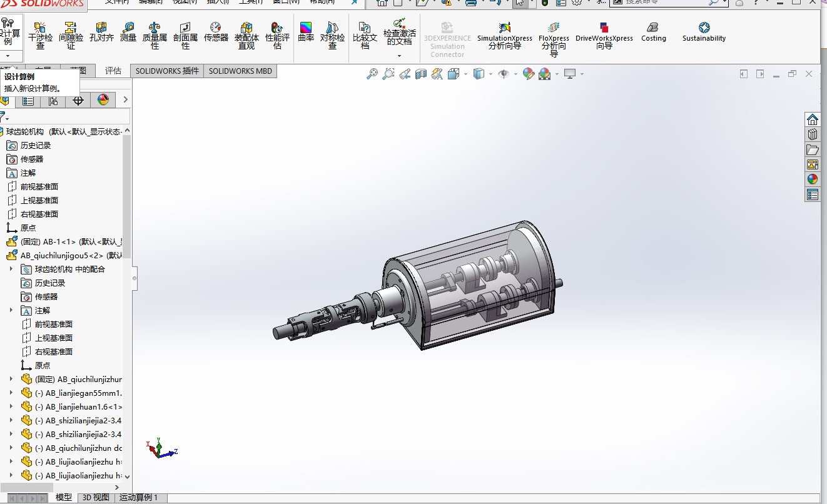Open Appearances ball in task pane
This screenshot has height=504, width=827.
(x=813, y=179)
